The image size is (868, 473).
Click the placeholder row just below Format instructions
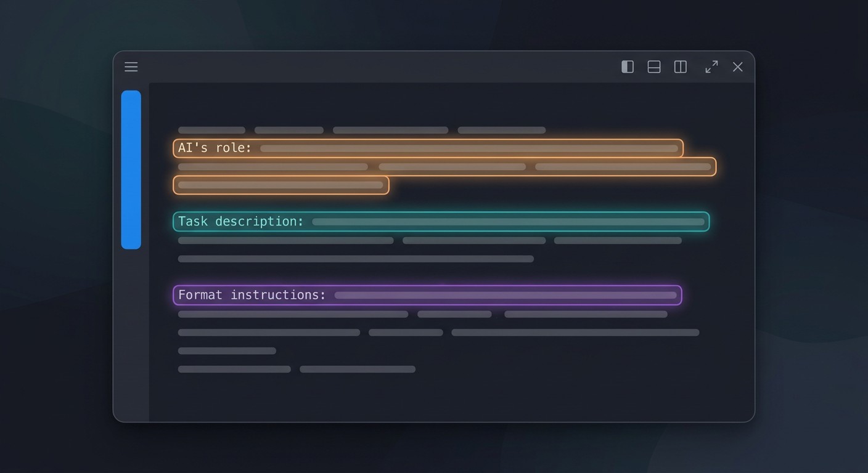point(423,314)
